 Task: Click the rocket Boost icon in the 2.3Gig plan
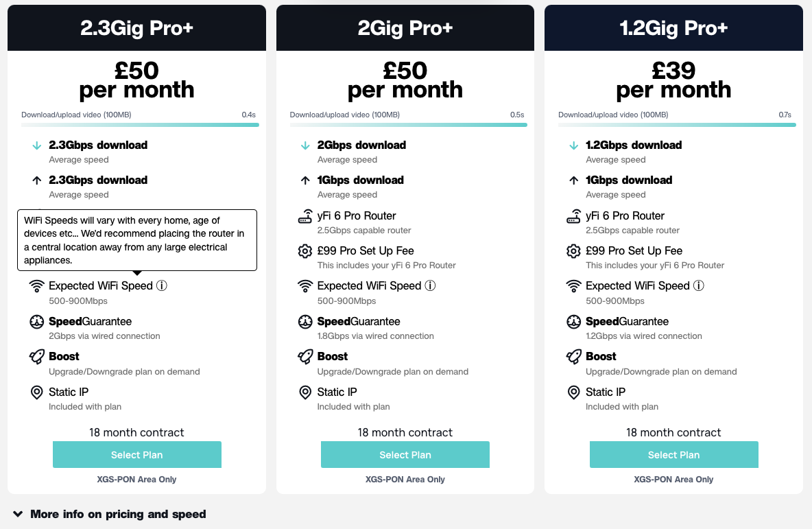37,357
